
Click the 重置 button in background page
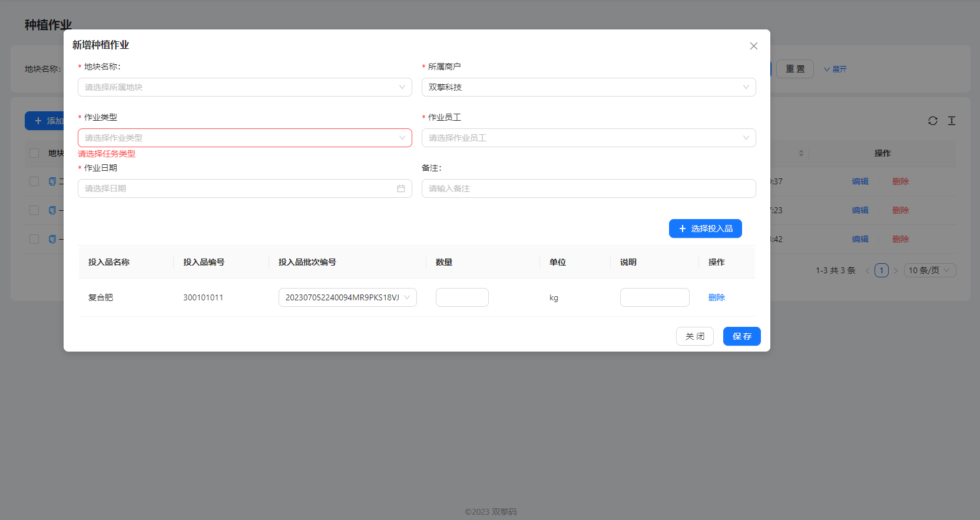pos(794,69)
